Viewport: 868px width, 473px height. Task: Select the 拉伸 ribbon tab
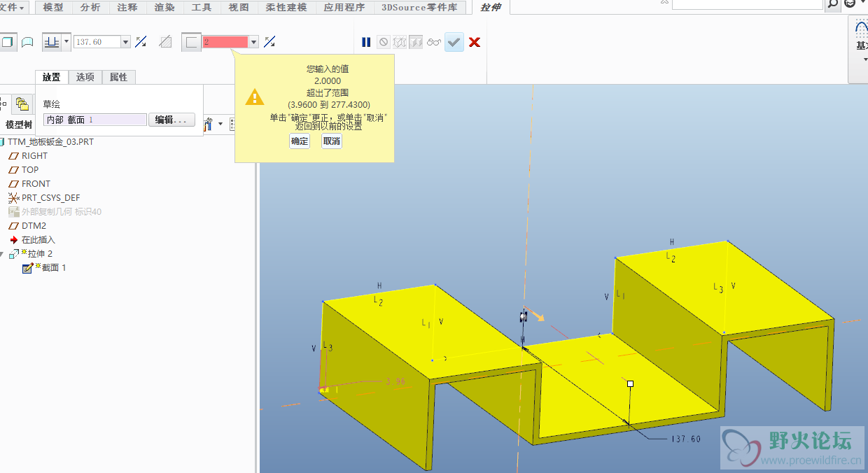pos(491,7)
